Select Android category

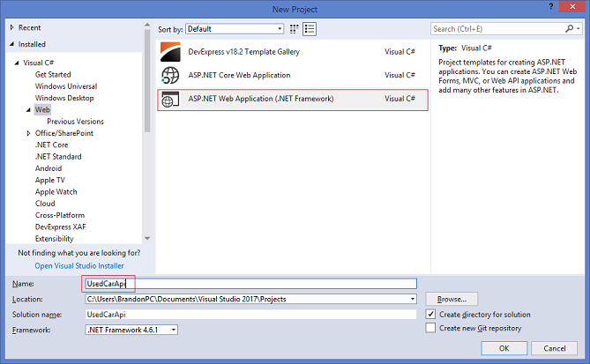[x=49, y=168]
